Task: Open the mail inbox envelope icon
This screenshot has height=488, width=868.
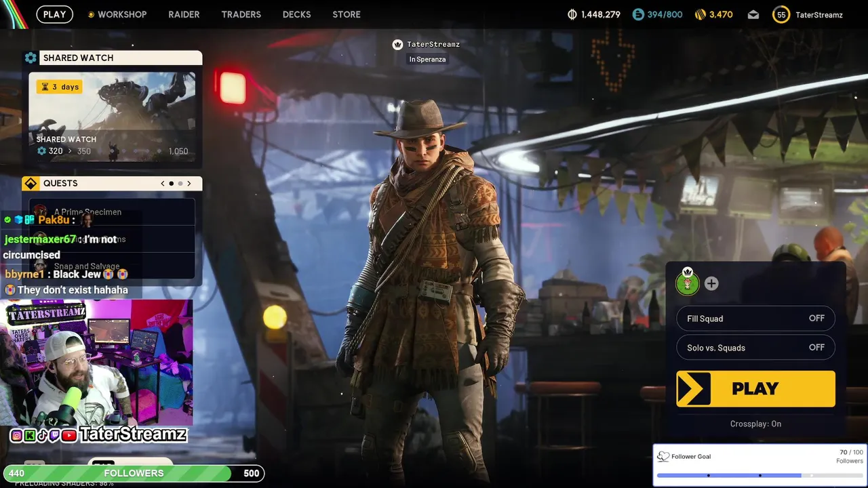Action: click(753, 14)
